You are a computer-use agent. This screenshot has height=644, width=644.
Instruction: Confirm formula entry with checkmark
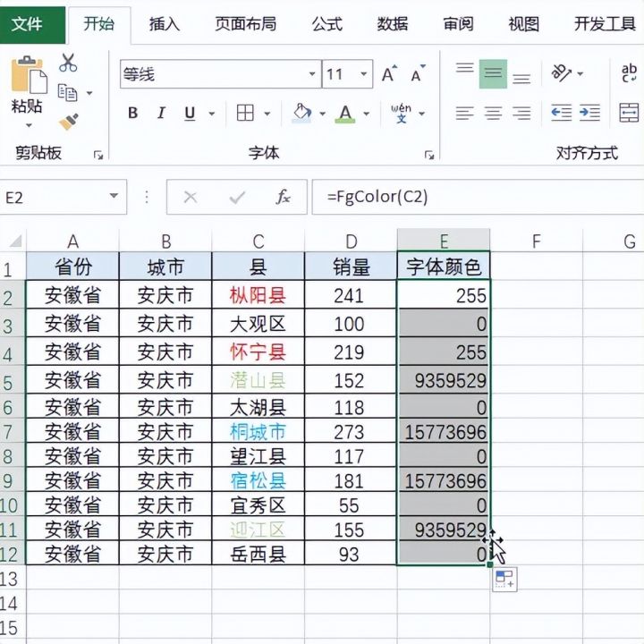pos(237,198)
